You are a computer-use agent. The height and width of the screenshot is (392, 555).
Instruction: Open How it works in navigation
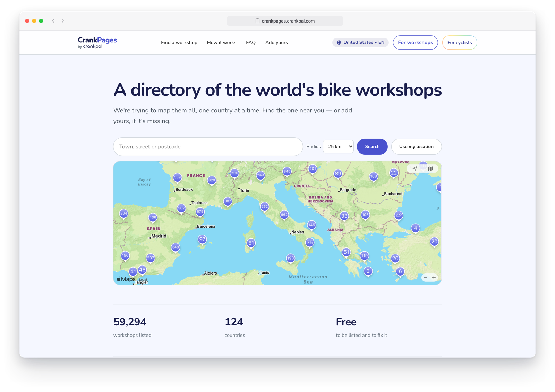(x=222, y=43)
